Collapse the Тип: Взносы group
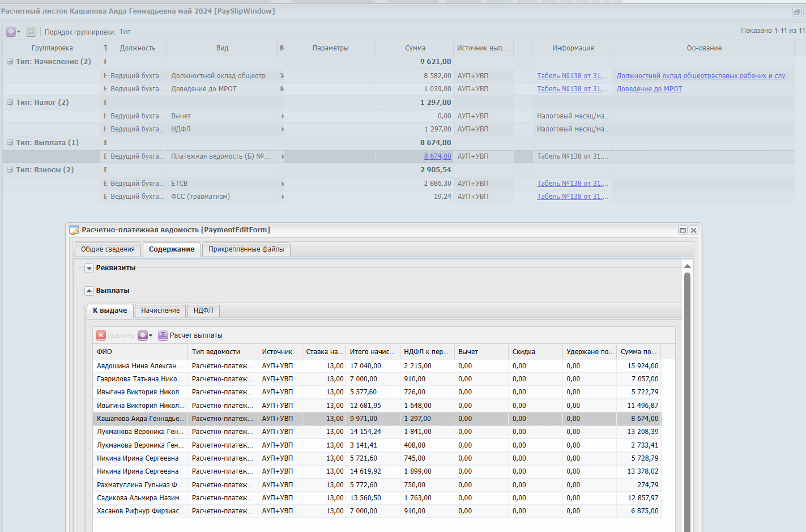The height and width of the screenshot is (532, 806). [x=10, y=170]
